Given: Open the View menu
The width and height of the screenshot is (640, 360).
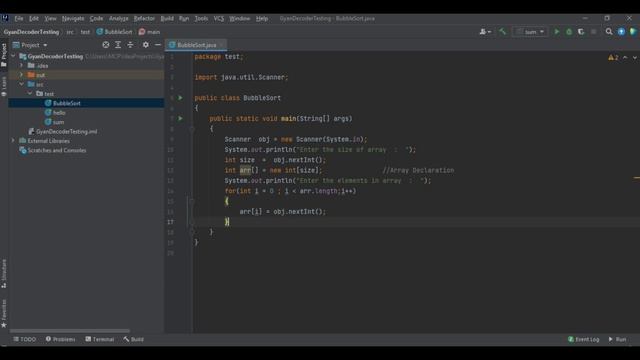Looking at the screenshot, I should click(x=50, y=18).
